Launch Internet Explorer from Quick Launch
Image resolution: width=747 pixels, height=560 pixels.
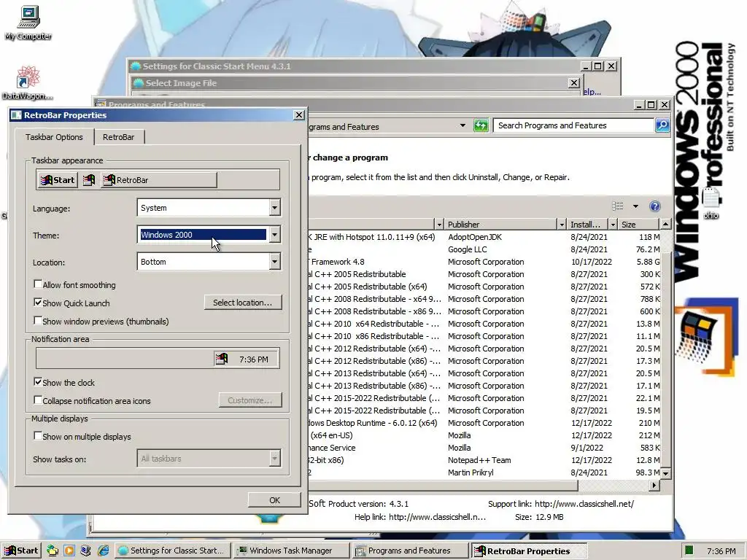tap(103, 551)
